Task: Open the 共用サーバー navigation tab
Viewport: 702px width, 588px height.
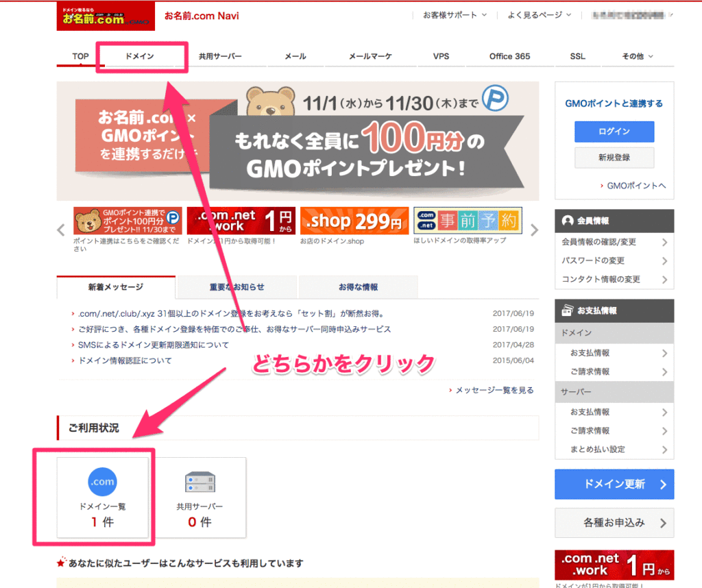Action: point(220,56)
